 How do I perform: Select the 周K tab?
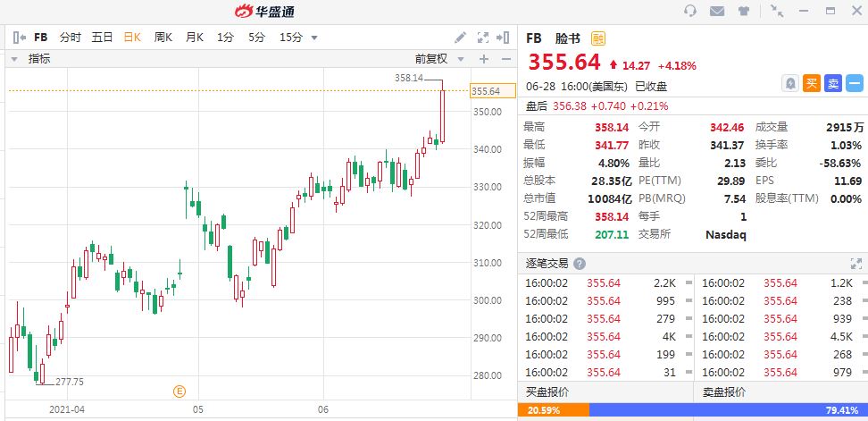click(x=163, y=38)
